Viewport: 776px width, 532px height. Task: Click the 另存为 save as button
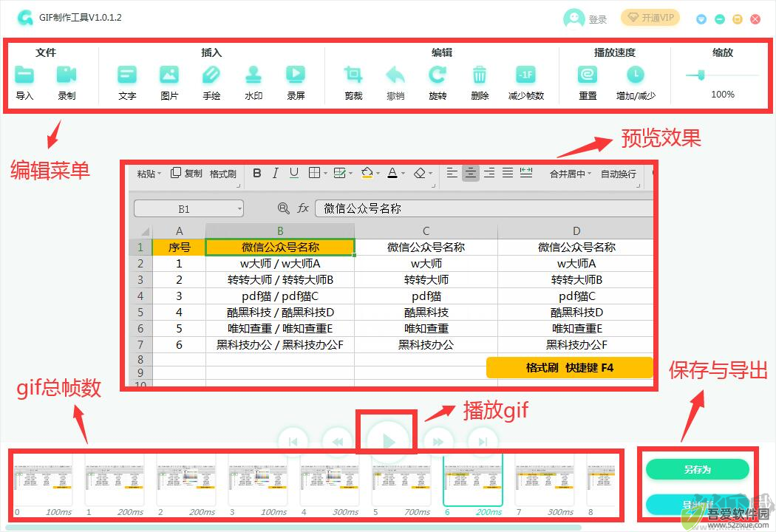698,469
